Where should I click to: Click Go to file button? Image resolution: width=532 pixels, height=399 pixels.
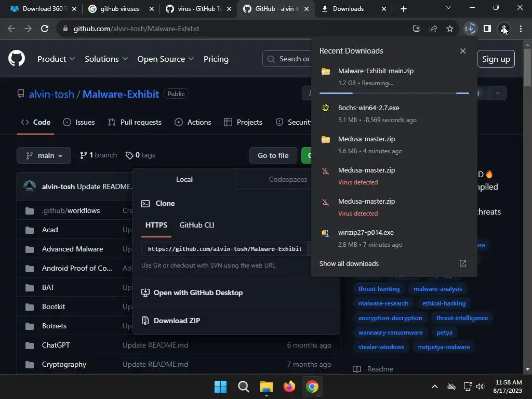(273, 155)
